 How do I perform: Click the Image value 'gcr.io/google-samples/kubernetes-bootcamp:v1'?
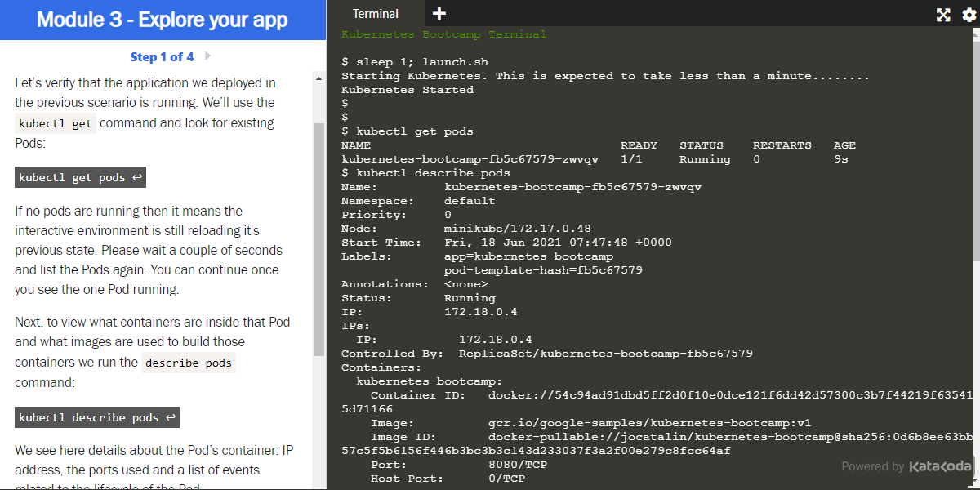[x=650, y=423]
